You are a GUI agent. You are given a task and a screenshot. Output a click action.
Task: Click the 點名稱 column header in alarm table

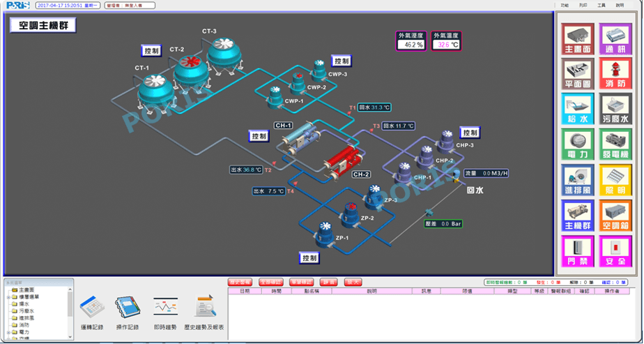coord(312,291)
